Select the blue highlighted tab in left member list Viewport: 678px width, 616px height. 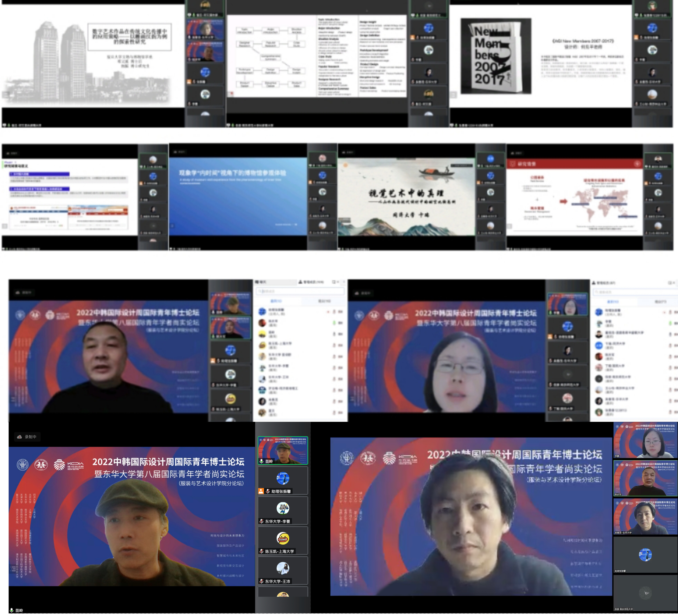click(x=276, y=301)
